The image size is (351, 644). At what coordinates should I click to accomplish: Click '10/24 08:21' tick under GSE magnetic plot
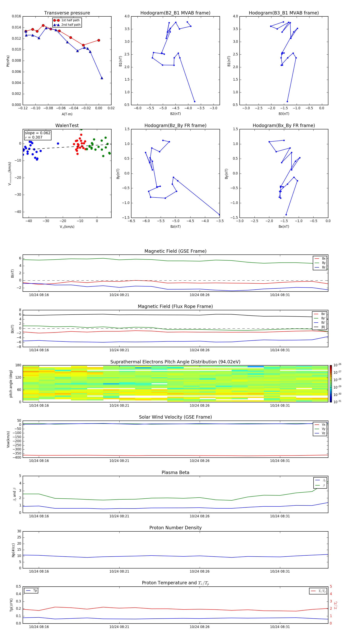point(119,295)
